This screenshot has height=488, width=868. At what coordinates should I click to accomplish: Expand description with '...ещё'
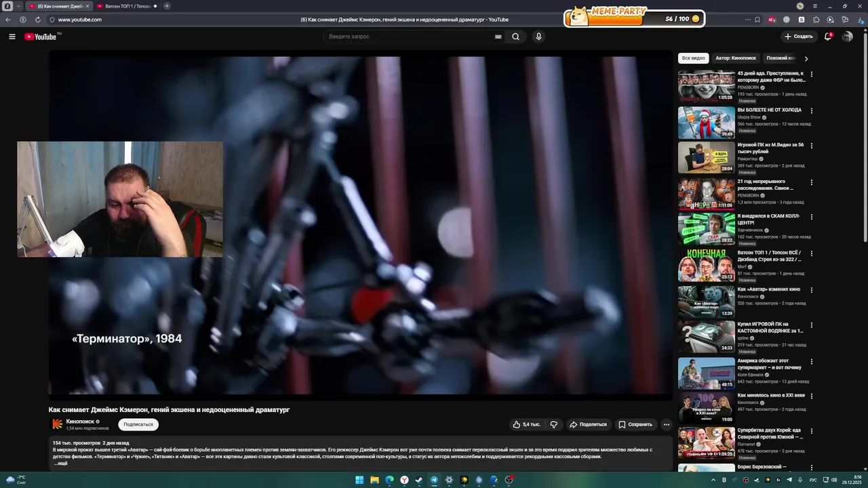pyautogui.click(x=60, y=464)
